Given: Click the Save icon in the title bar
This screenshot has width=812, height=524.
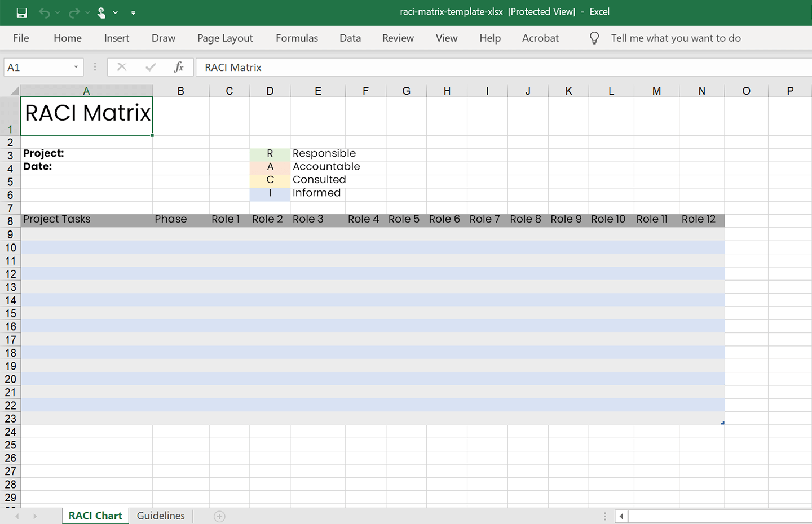Looking at the screenshot, I should pyautogui.click(x=22, y=12).
